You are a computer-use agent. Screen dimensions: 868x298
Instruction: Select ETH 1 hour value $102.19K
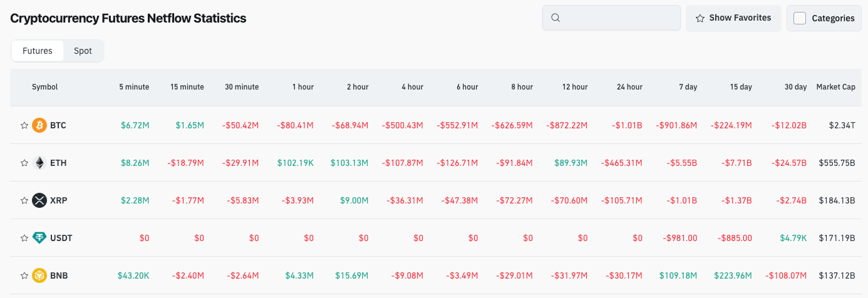pyautogui.click(x=296, y=163)
